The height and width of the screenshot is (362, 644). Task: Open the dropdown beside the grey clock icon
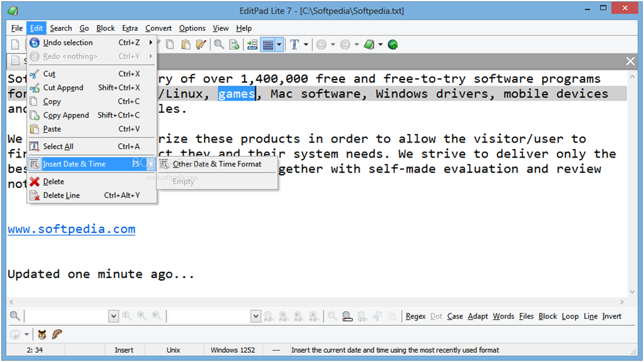(x=26, y=334)
